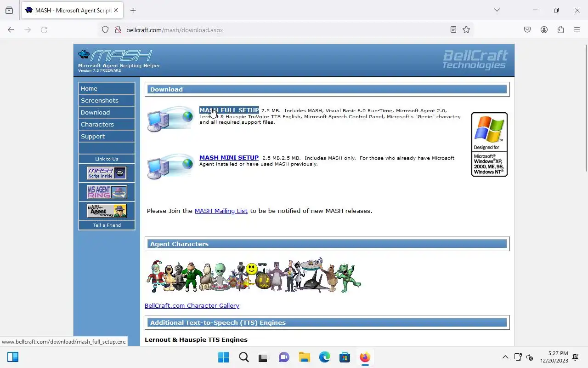Click Tell a Friend link
Viewport: 588px width, 368px height.
click(107, 225)
